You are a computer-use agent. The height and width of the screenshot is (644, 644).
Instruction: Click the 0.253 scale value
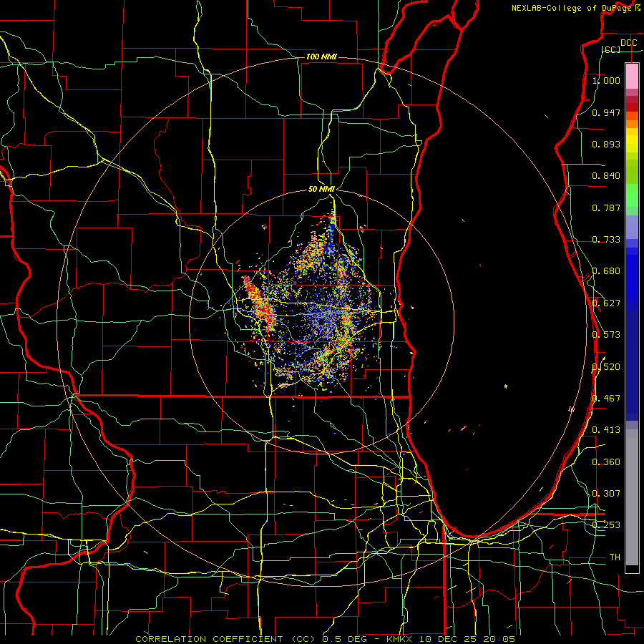click(x=606, y=525)
